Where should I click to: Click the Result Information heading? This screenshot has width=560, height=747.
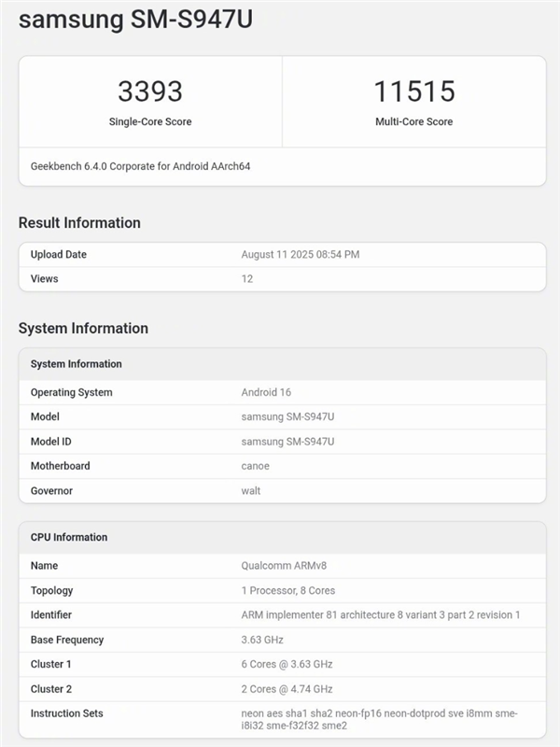pyautogui.click(x=79, y=222)
